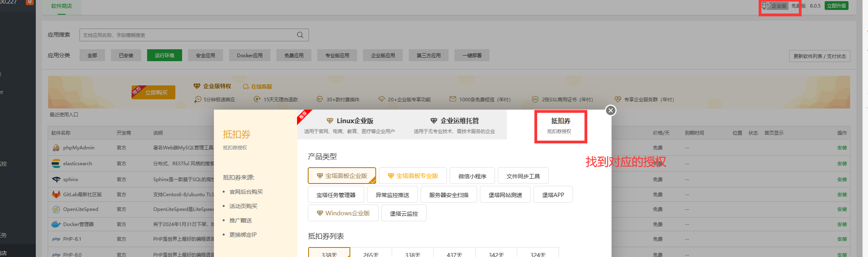This screenshot has height=257, width=868.
Task: Click the 2张SSL商用证书 icon
Action: click(x=535, y=99)
